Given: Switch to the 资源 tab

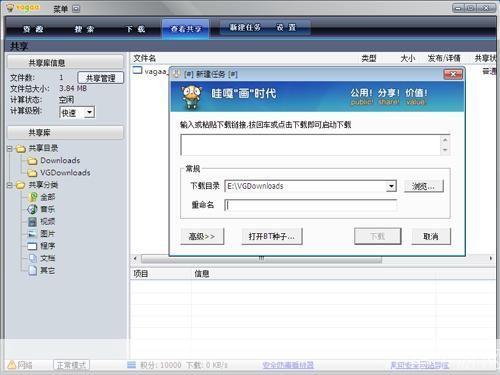Looking at the screenshot, I should point(33,29).
